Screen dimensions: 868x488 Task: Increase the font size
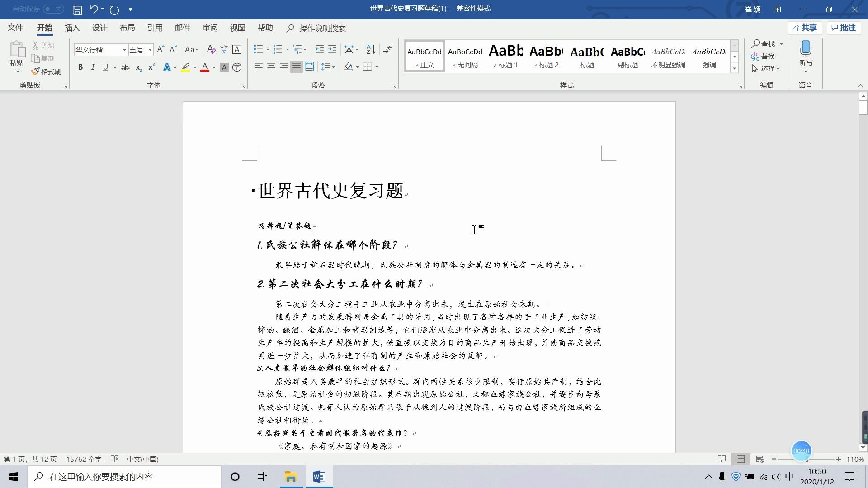pyautogui.click(x=160, y=49)
